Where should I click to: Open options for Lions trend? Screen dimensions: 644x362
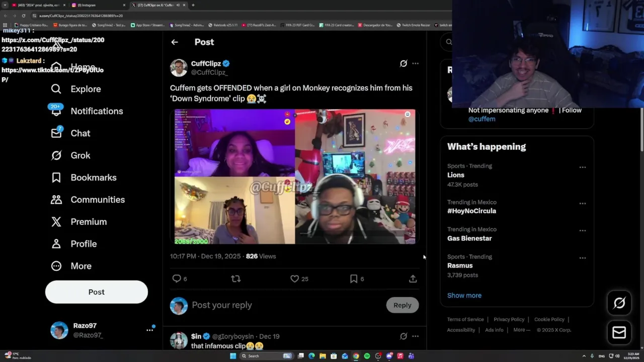[582, 167]
